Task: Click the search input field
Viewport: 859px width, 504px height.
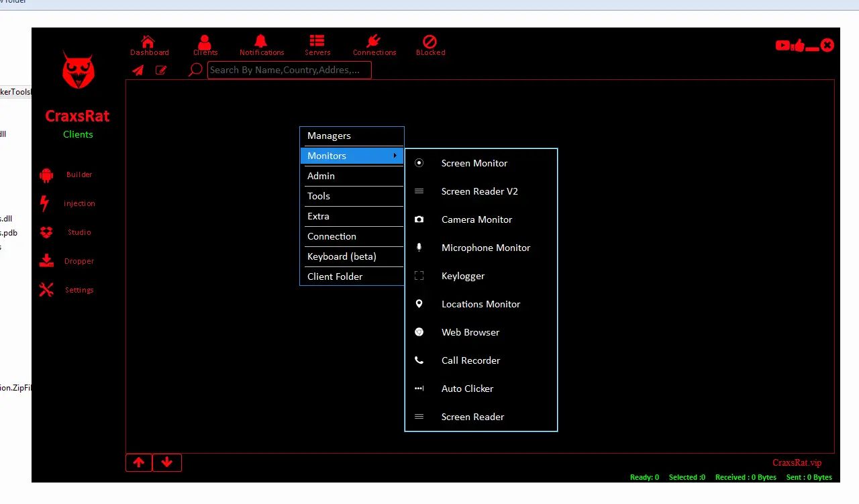Action: click(289, 70)
